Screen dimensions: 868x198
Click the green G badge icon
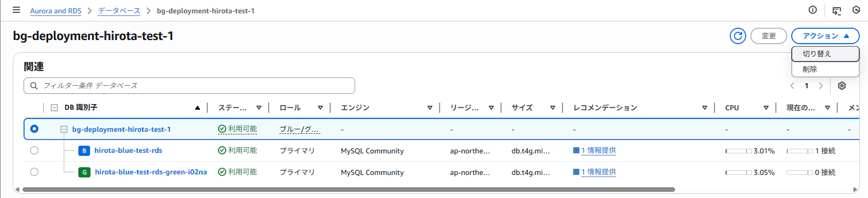[x=84, y=172]
